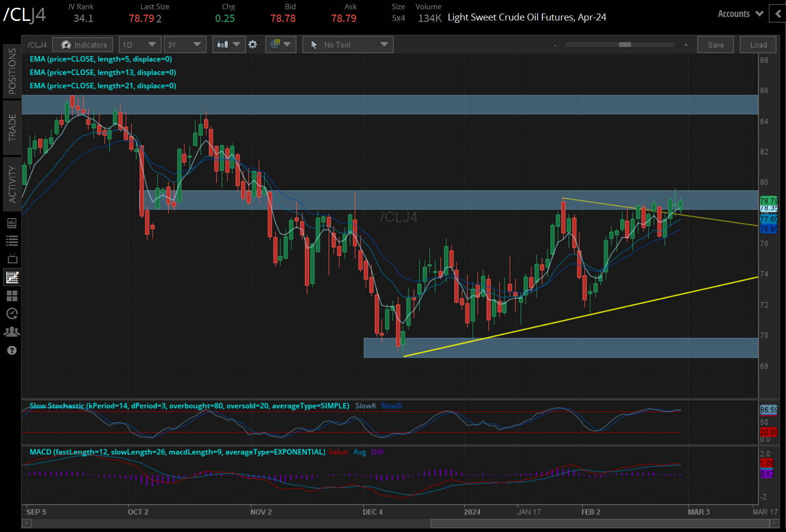Click the chart zoom slider handle
Image resolution: width=786 pixels, height=532 pixels.
625,45
